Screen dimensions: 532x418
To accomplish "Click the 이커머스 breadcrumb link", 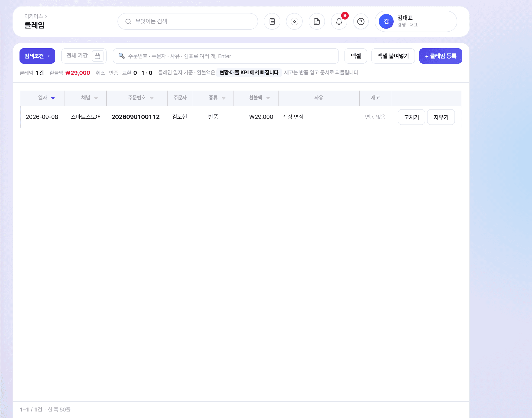I will click(x=34, y=16).
